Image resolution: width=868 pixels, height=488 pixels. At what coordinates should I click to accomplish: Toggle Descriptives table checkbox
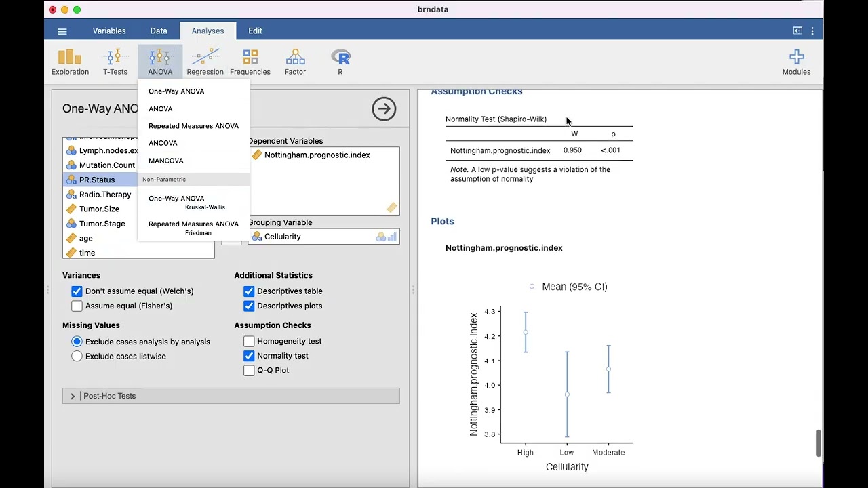tap(249, 291)
